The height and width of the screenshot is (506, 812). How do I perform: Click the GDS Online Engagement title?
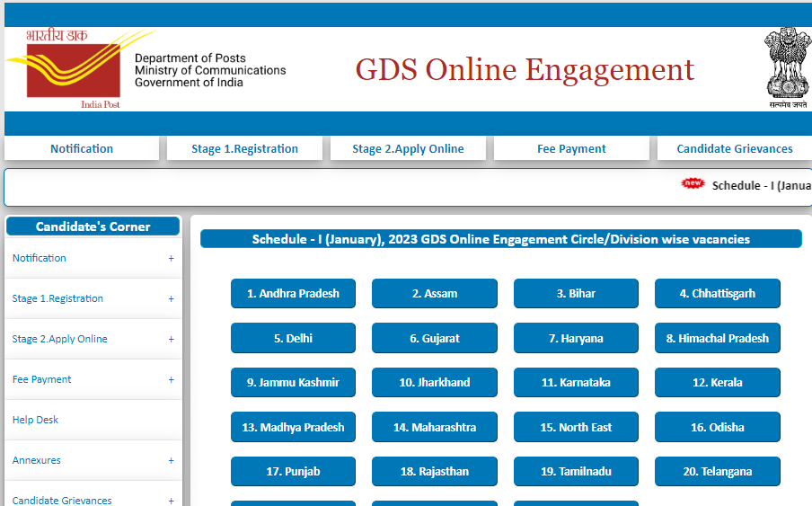(524, 69)
